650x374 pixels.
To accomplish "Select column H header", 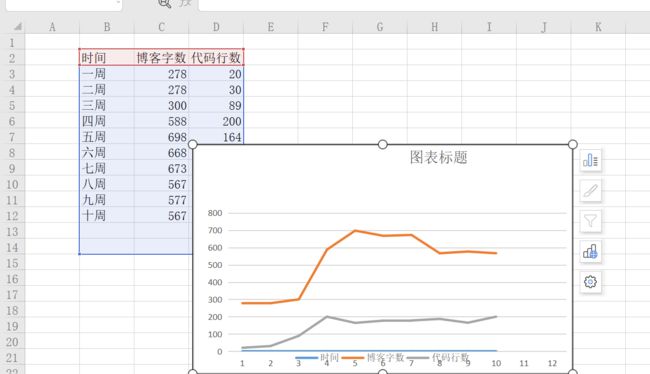I will pos(434,27).
